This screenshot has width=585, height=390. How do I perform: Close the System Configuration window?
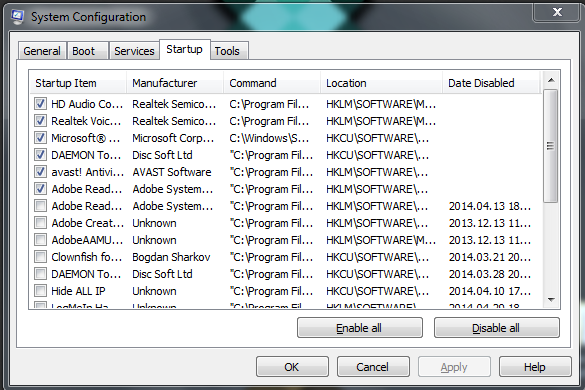click(557, 12)
